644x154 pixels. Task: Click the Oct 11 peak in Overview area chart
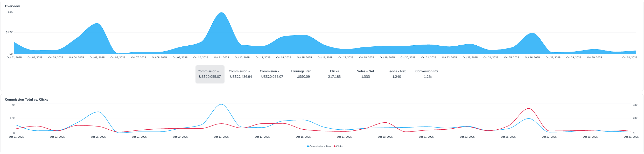pyautogui.click(x=221, y=13)
